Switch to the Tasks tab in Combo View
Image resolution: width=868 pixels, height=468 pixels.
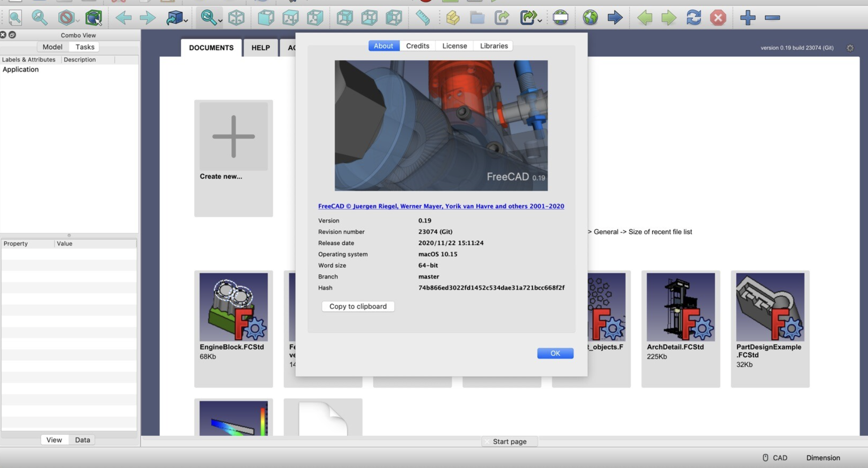84,46
